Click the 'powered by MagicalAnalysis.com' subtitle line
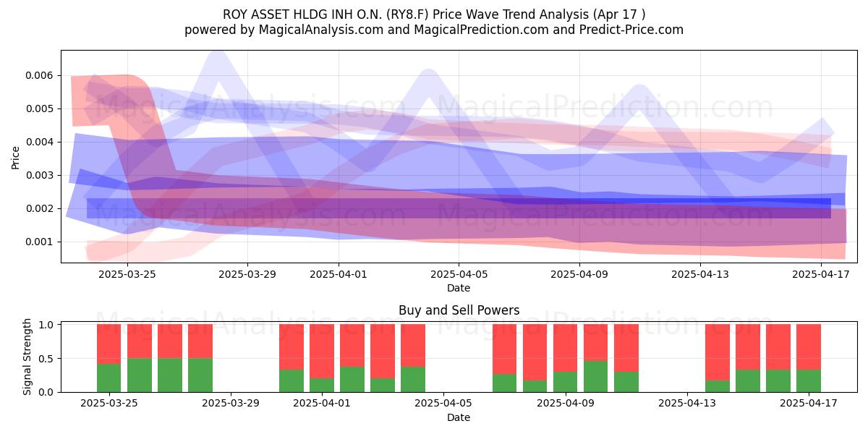The width and height of the screenshot is (868, 434). pos(434,30)
